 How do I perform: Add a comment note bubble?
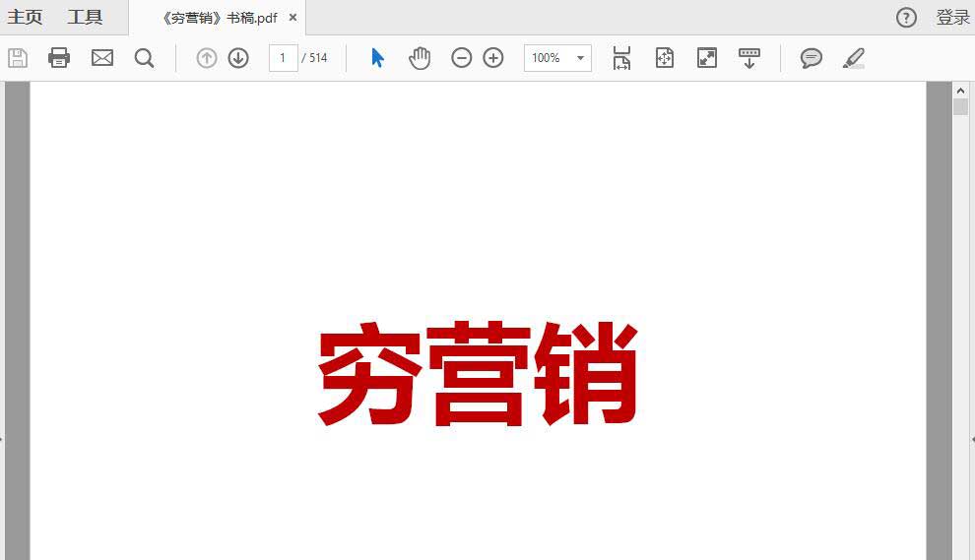click(x=811, y=58)
